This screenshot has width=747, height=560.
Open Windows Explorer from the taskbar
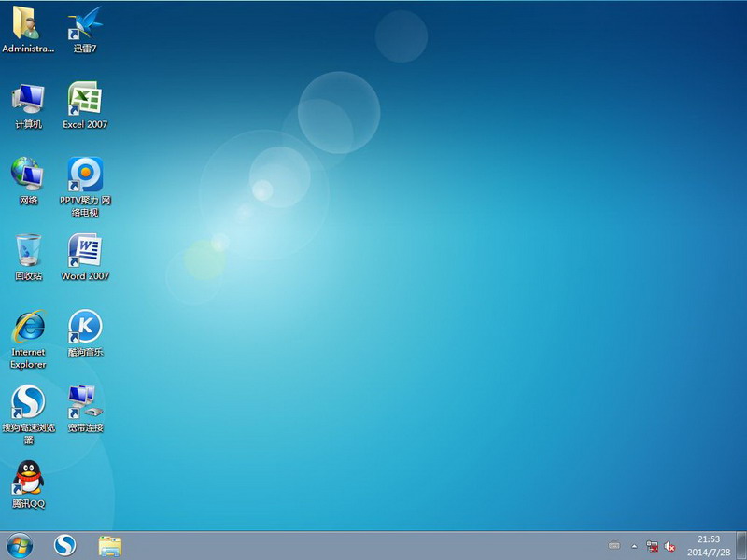(110, 546)
